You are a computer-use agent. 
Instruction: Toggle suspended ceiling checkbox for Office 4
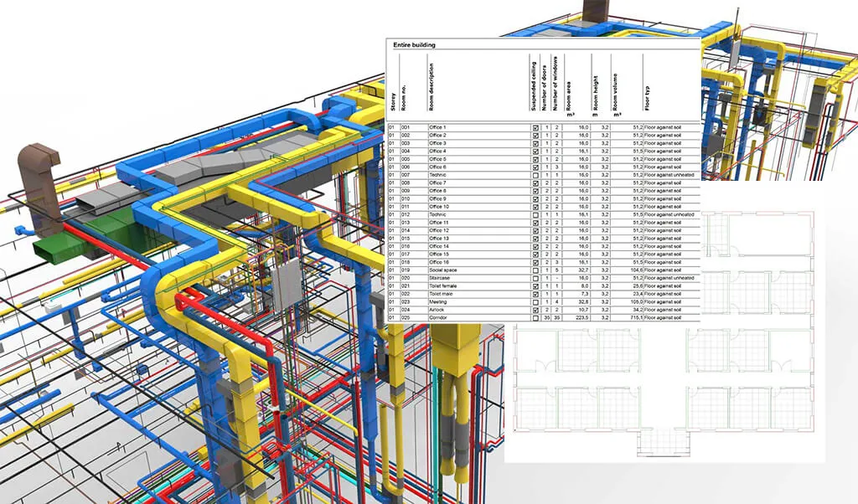[x=535, y=152]
